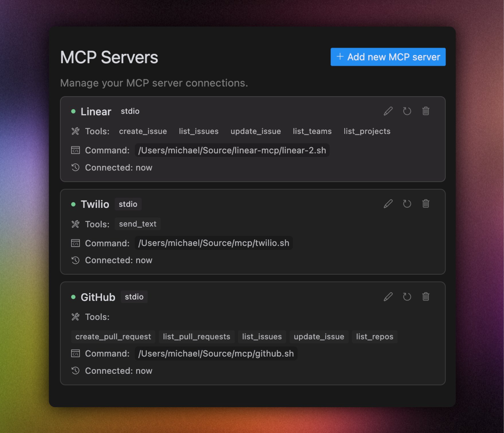Click list_issues tool in GitHub card
This screenshot has height=433, width=504.
[262, 336]
